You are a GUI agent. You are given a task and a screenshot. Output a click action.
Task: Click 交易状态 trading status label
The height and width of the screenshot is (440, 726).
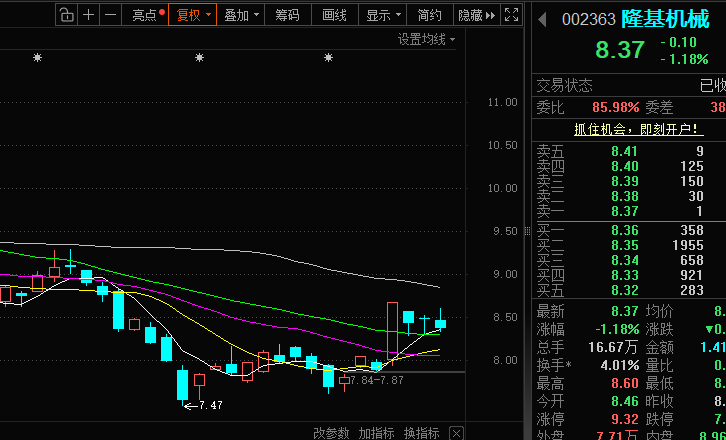[564, 86]
